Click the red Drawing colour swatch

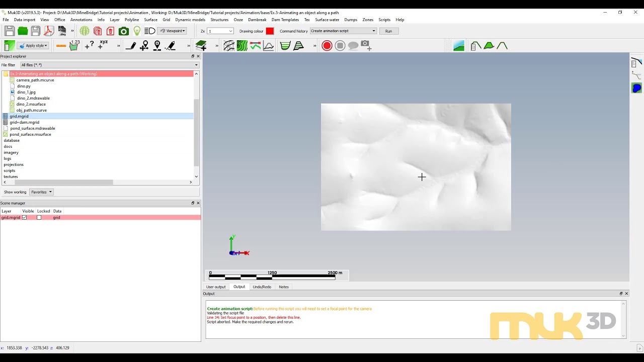tap(270, 31)
